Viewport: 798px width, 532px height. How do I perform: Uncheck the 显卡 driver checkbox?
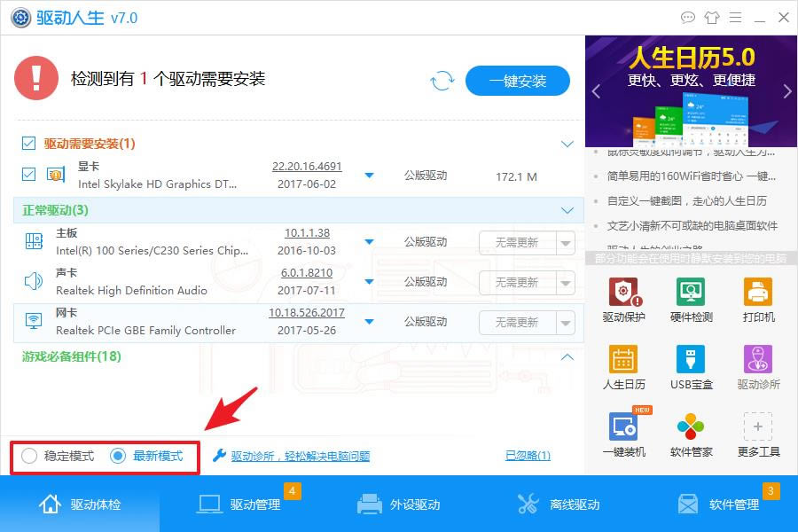coord(29,174)
